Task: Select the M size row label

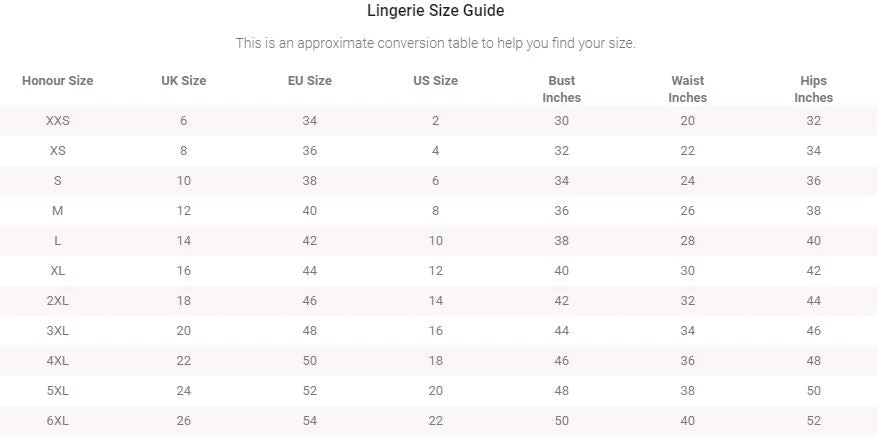Action: click(58, 211)
